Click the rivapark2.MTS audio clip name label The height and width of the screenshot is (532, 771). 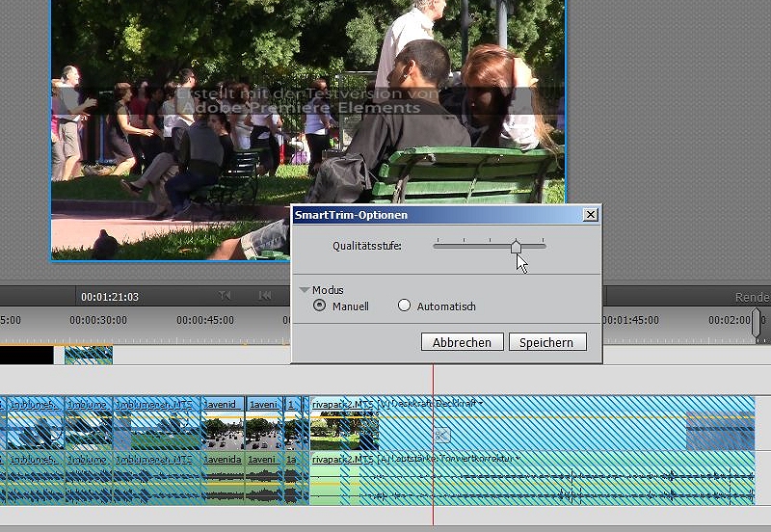point(343,458)
